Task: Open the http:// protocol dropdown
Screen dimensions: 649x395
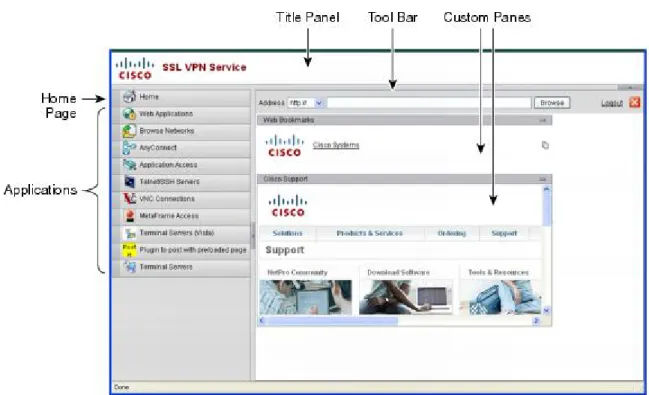Action: click(x=319, y=103)
